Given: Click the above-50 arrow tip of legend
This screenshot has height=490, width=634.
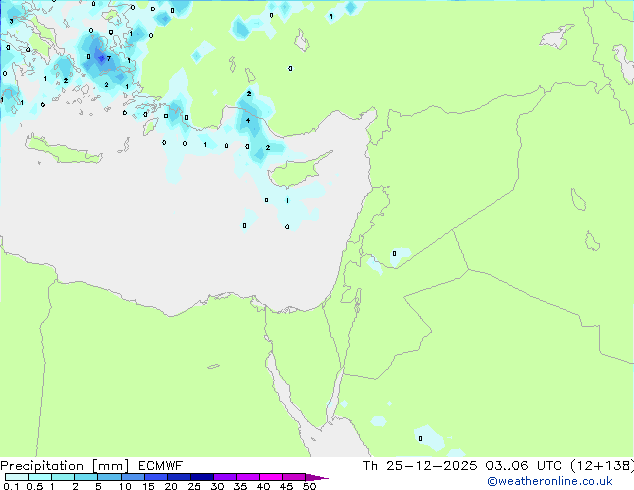Looking at the screenshot, I should coord(317,477).
